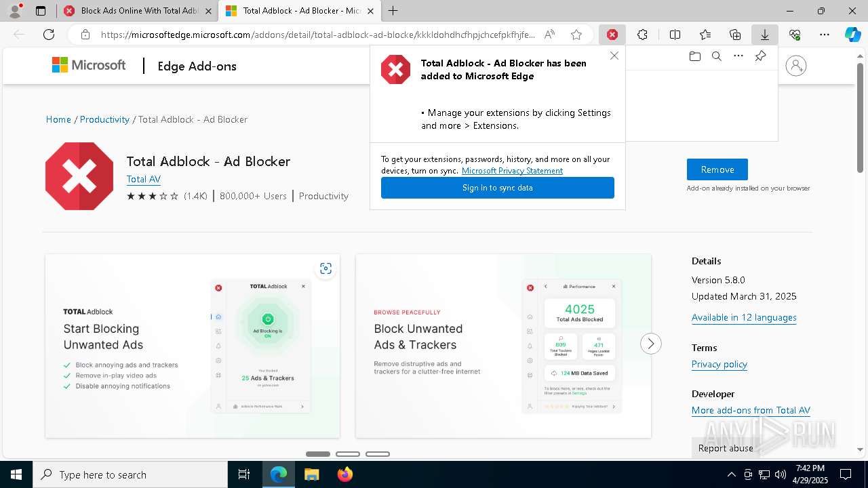The image size is (868, 488).
Task: Open the Browser essentials heart icon
Action: (795, 35)
